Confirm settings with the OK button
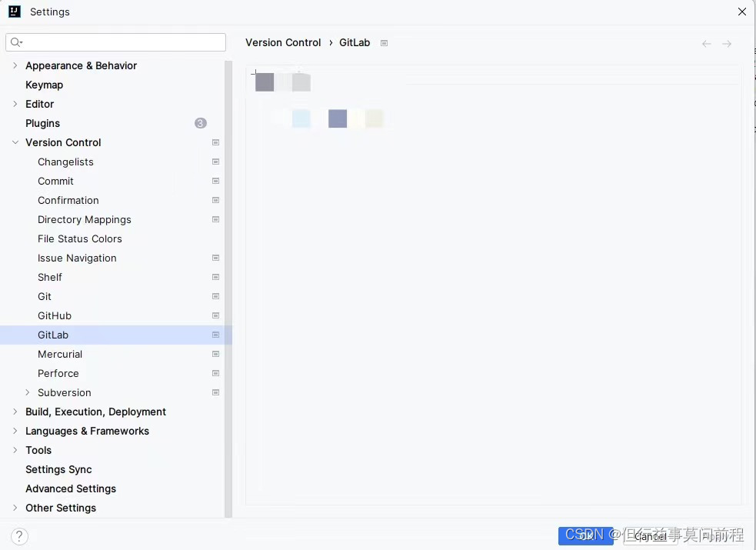Image resolution: width=756 pixels, height=550 pixels. [x=586, y=536]
